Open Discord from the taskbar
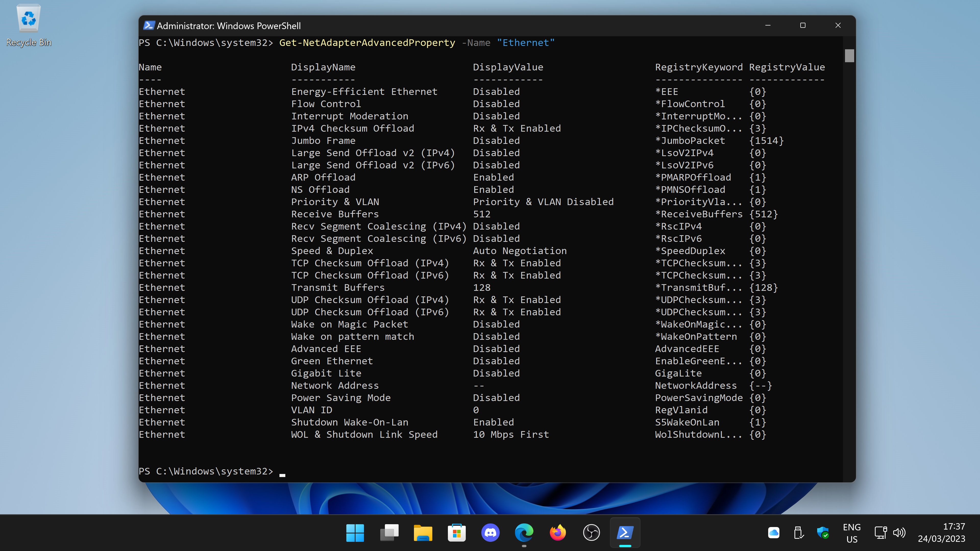The height and width of the screenshot is (551, 980). pos(490,533)
